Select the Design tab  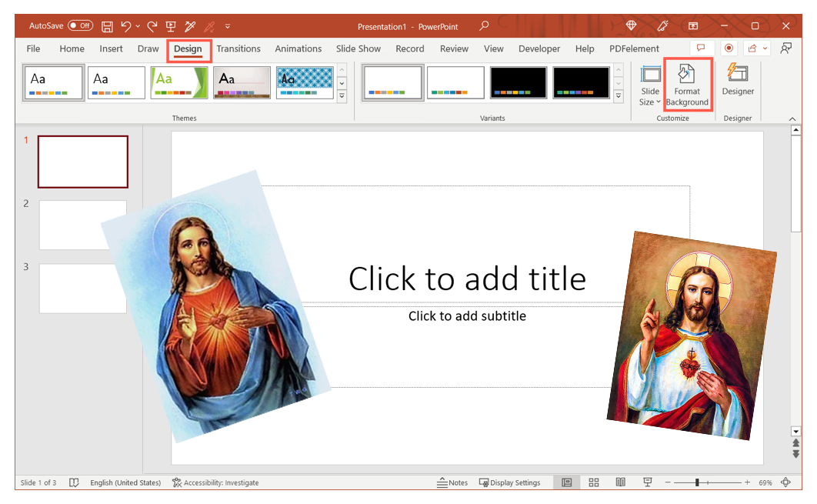pos(188,49)
